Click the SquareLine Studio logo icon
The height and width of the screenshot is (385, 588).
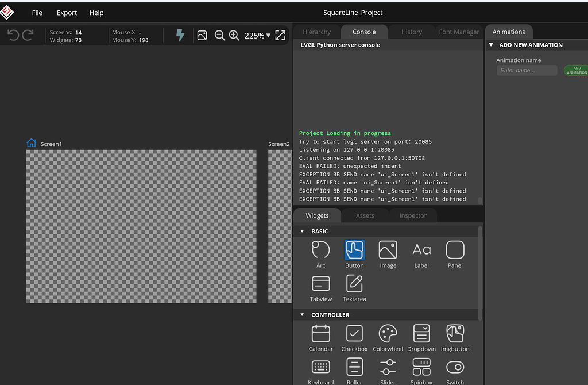7,13
